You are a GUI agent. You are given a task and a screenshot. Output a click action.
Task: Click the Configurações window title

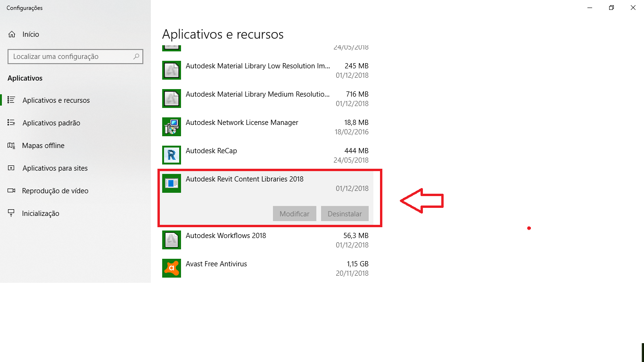coord(25,8)
